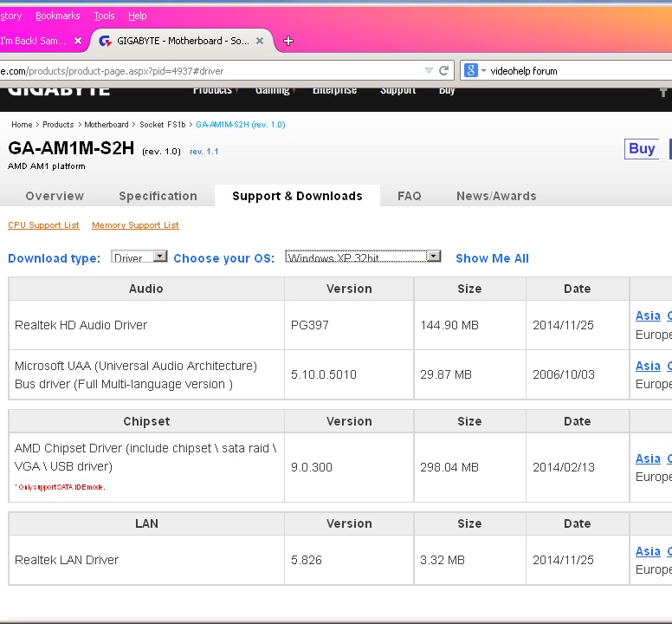This screenshot has height=624, width=672.
Task: Expand the Windows XP 32bit OS dropdown
Action: (363, 257)
